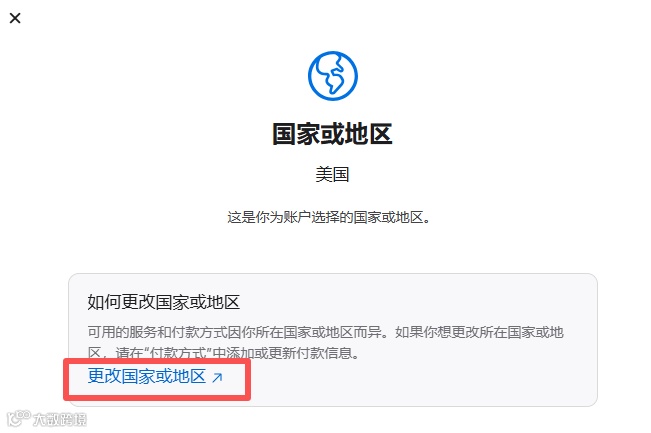Click empty space inside the gray info card

click(415, 378)
